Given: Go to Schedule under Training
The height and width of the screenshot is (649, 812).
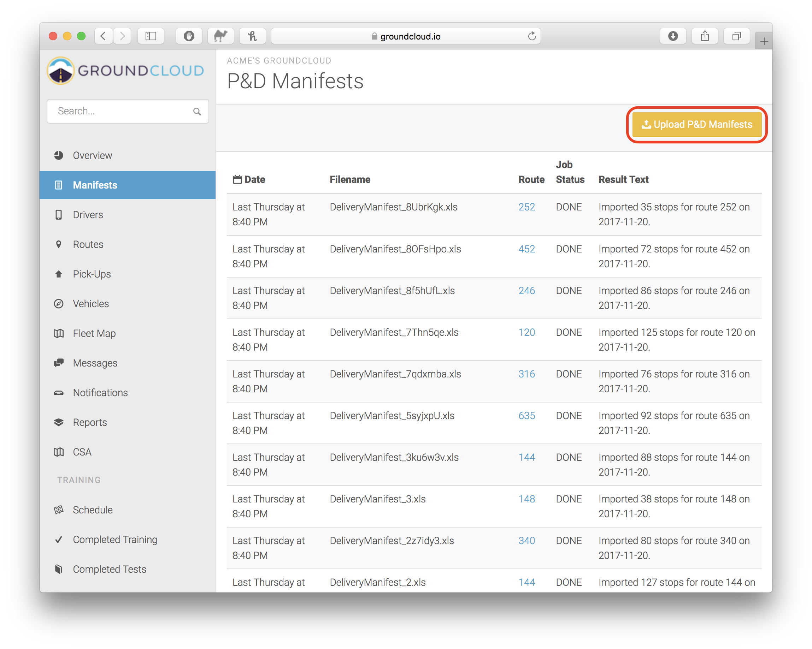Looking at the screenshot, I should tap(128, 510).
